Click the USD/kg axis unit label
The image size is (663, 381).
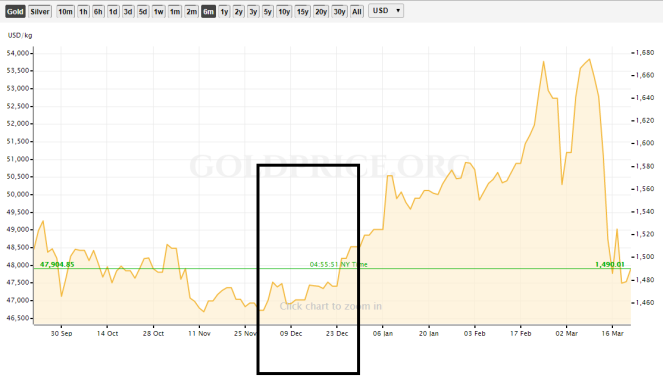point(20,35)
